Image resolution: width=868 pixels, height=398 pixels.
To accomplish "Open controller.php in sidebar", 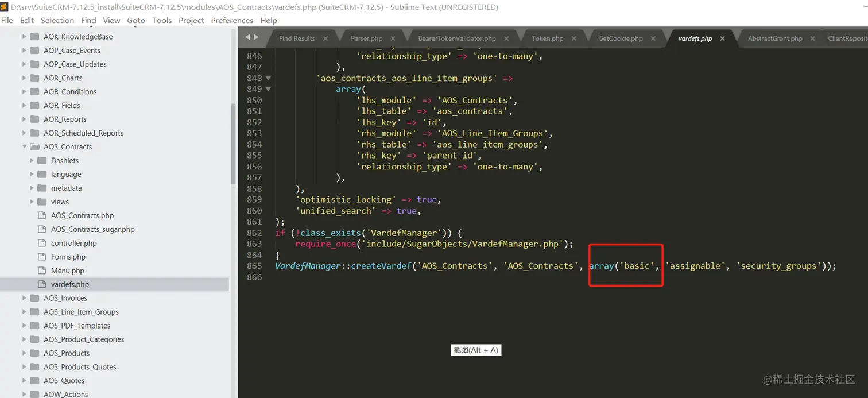I will coord(74,244).
